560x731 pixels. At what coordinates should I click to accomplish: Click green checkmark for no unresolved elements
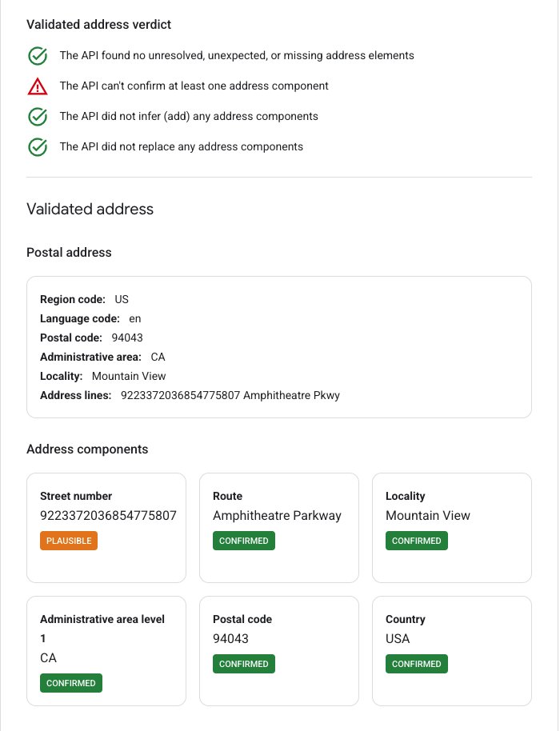[x=38, y=56]
